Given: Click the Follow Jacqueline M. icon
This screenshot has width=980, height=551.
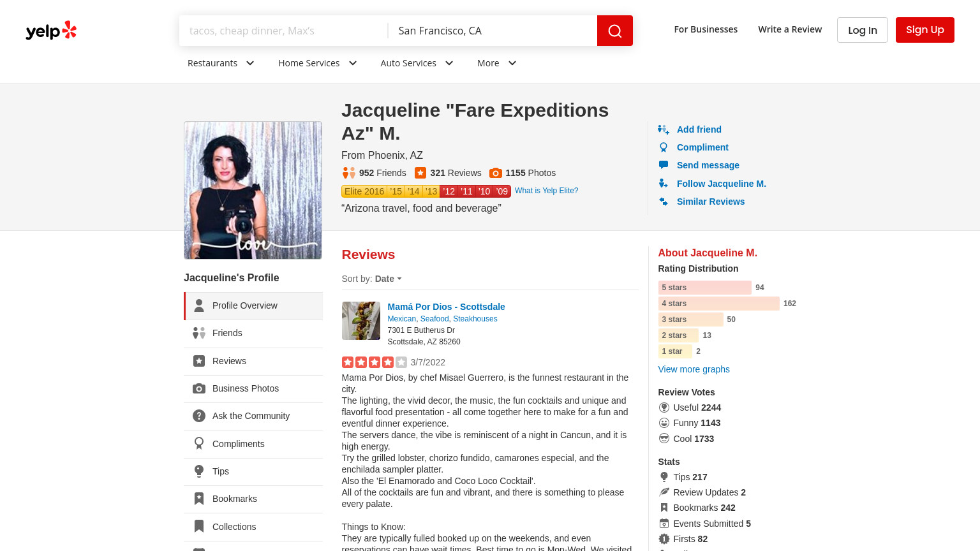Looking at the screenshot, I should click(x=664, y=184).
